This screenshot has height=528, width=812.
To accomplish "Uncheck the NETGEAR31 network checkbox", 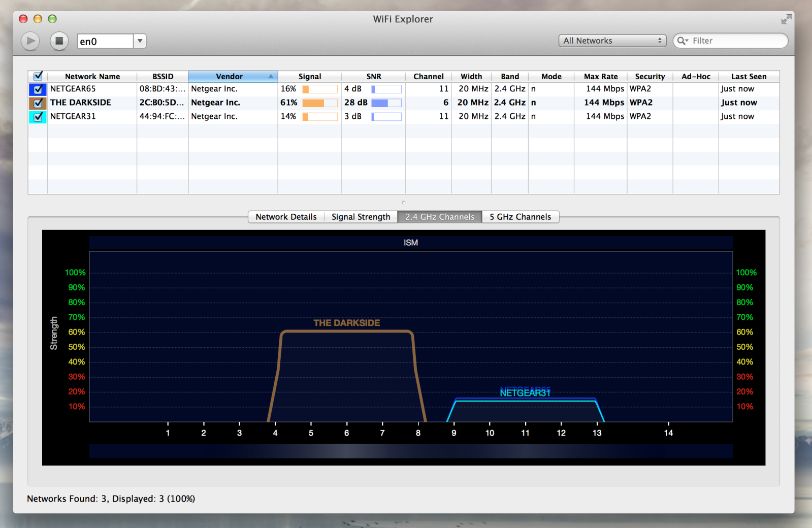I will (38, 117).
